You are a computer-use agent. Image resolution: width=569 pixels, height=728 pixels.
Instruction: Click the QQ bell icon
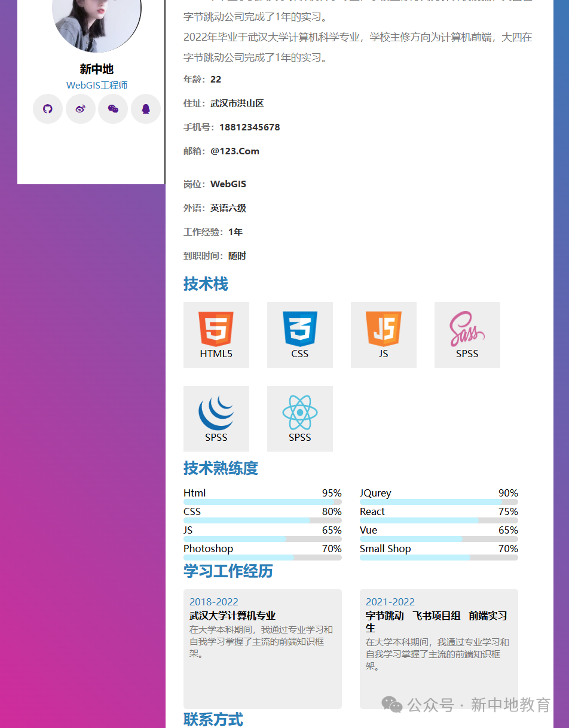pyautogui.click(x=145, y=109)
